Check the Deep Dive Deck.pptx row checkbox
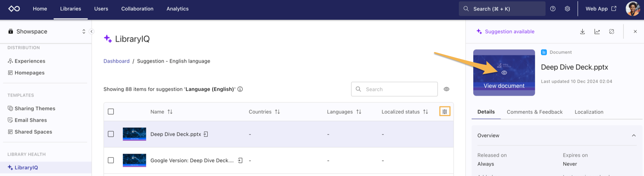 point(111,134)
